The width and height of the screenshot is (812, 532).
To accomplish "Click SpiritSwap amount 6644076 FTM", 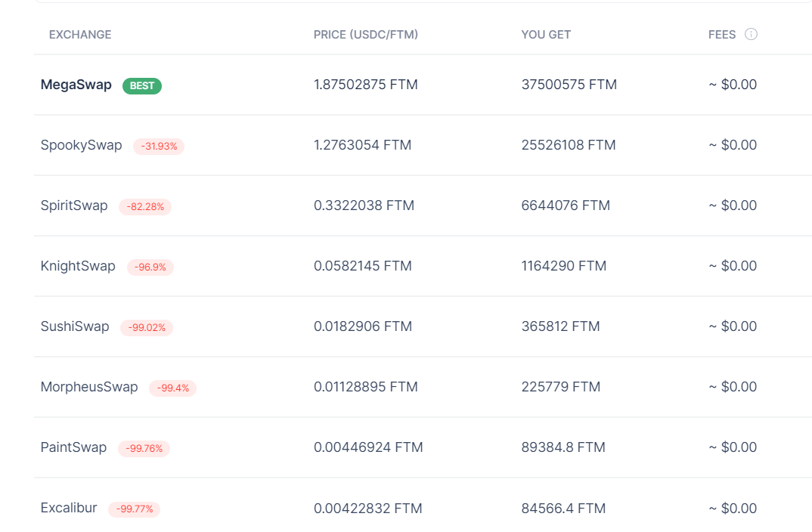I will 566,206.
